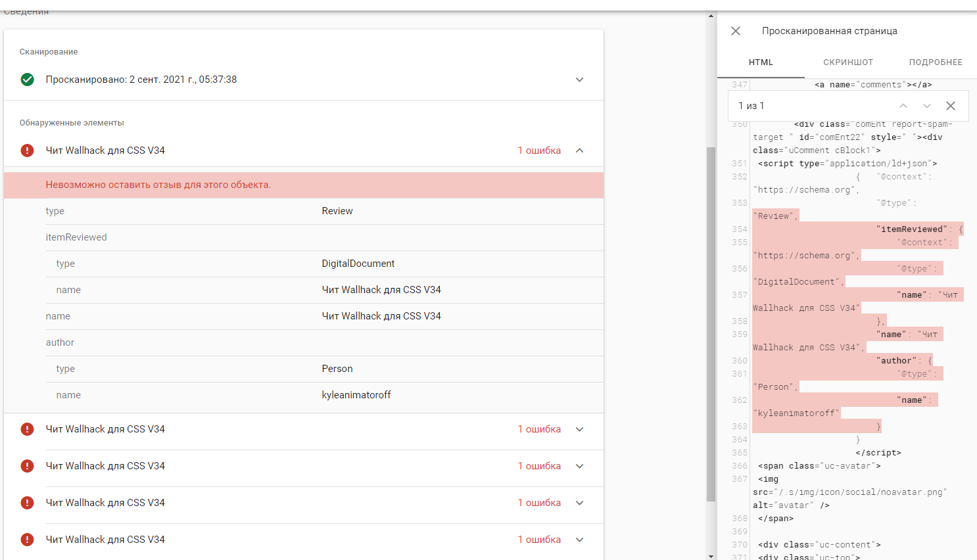Open the СКРИНШОТ tab
Screen dimensions: 977x560
[x=848, y=62]
